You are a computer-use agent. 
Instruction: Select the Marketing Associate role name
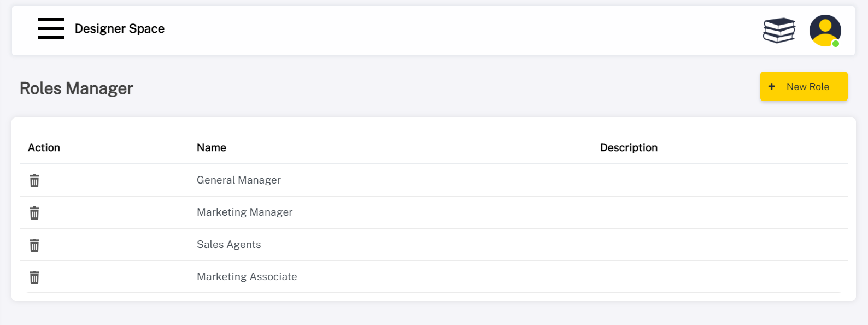point(247,277)
